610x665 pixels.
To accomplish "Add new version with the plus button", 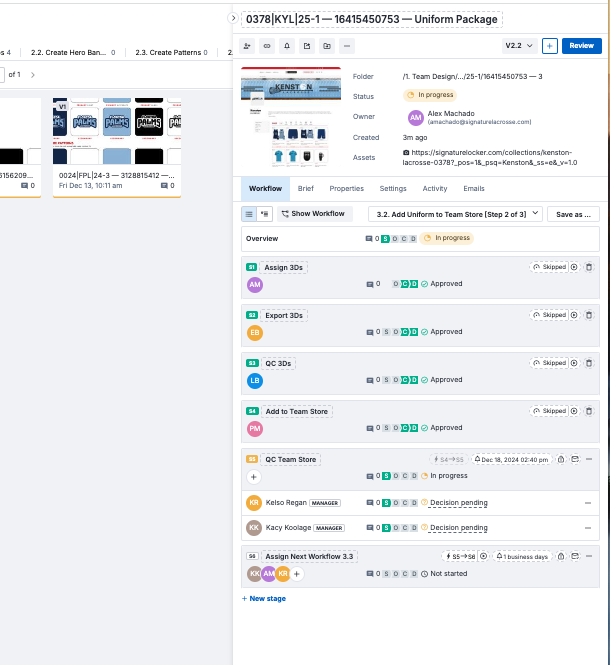I will click(550, 46).
